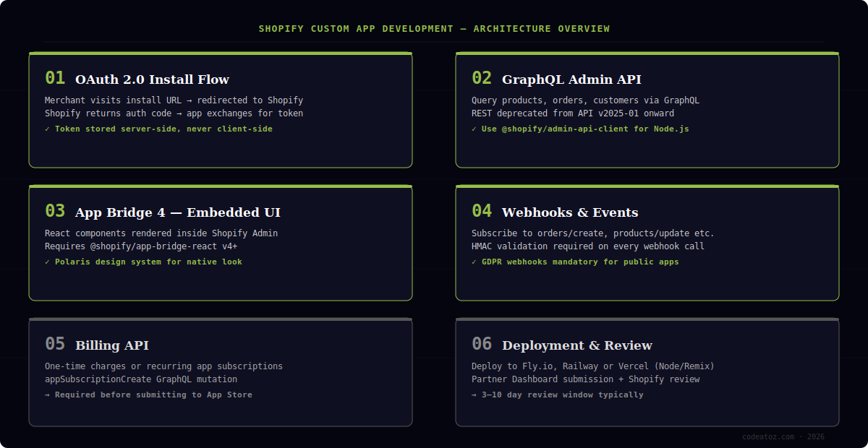The image size is (868, 448).
Task: Select the 'OAuth 2.0 Install Flow' card title
Action: [x=152, y=79]
